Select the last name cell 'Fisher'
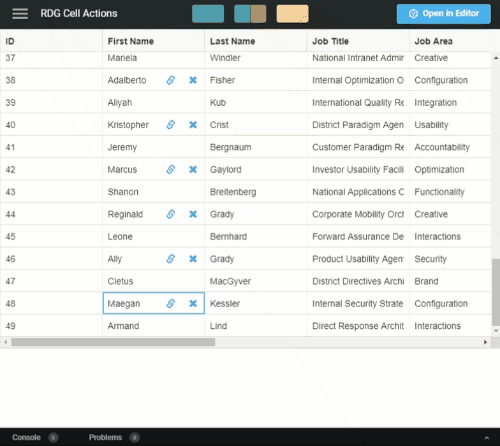500x446 pixels. coord(256,80)
